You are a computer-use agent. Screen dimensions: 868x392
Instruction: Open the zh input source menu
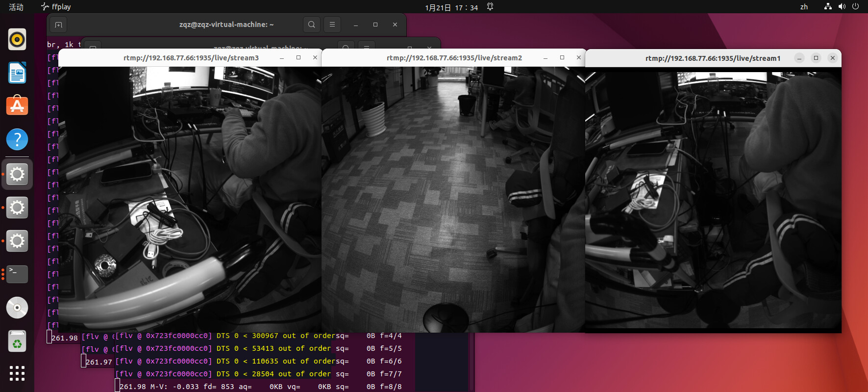(804, 7)
